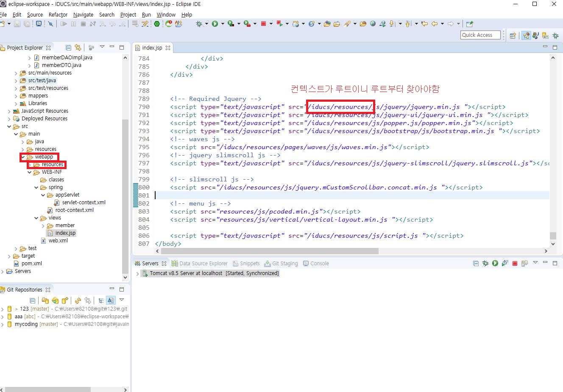This screenshot has width=563, height=392.
Task: Toggle Link with Editor in Project Explorer
Action: [78, 47]
